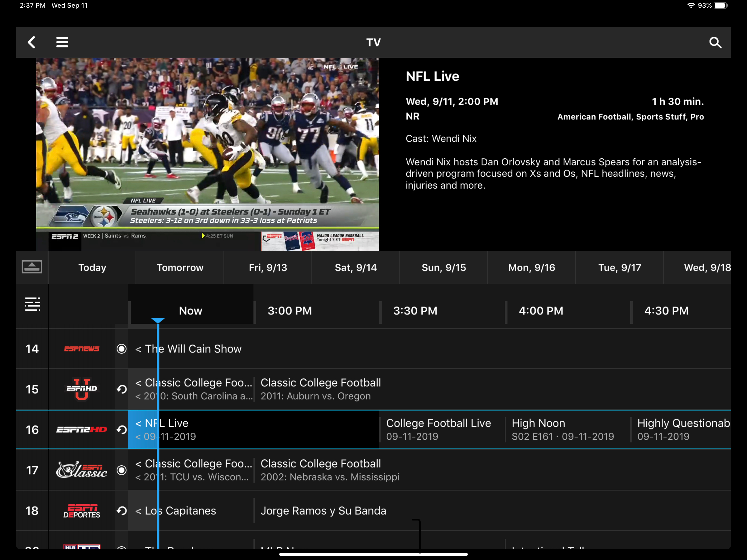Viewport: 747px width, 560px height.
Task: Switch to the Tomorrow tab
Action: pyautogui.click(x=180, y=267)
